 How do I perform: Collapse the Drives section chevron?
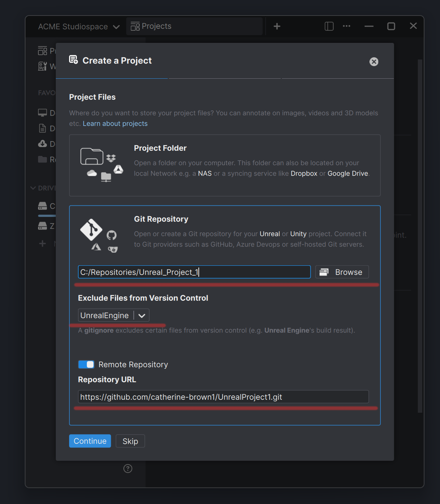[33, 188]
